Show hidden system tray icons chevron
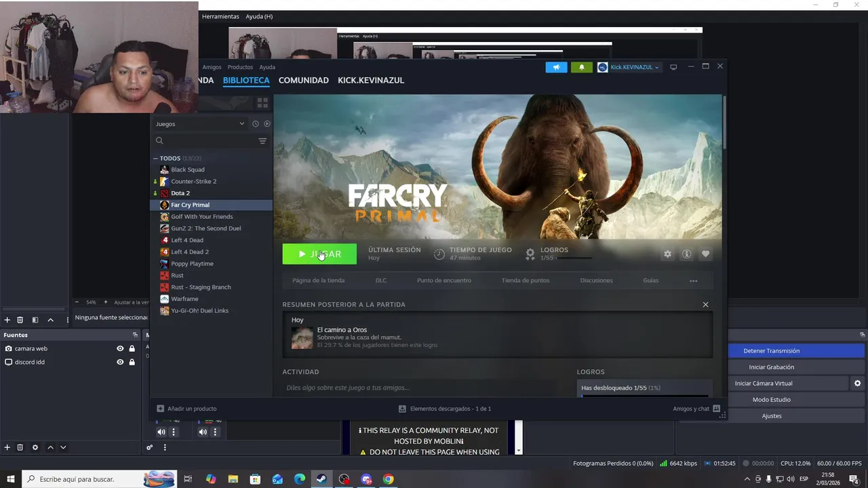This screenshot has width=868, height=488. tap(747, 479)
